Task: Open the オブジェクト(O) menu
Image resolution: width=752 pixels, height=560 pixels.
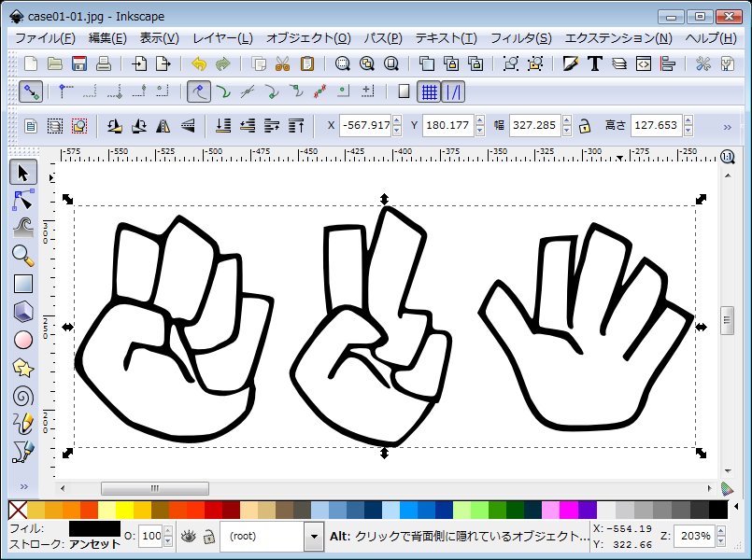Action: point(308,38)
